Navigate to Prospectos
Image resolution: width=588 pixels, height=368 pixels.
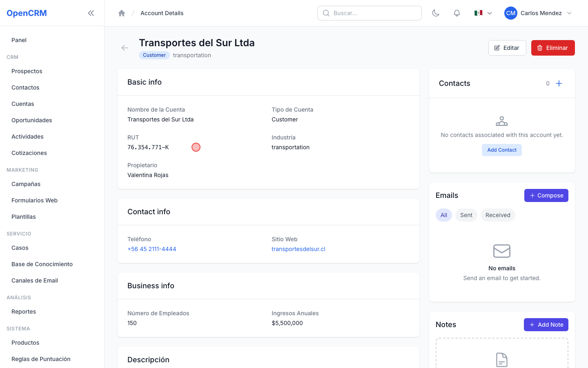(52, 71)
